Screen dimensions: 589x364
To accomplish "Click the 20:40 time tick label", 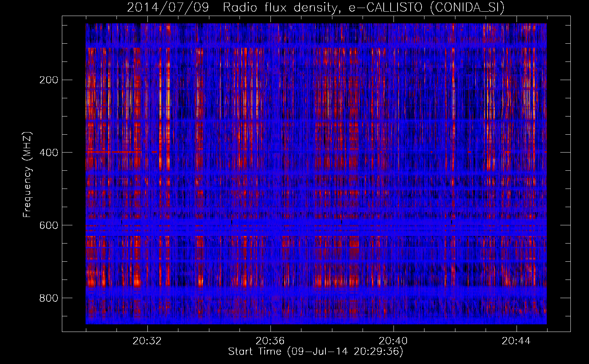I will tap(393, 341).
